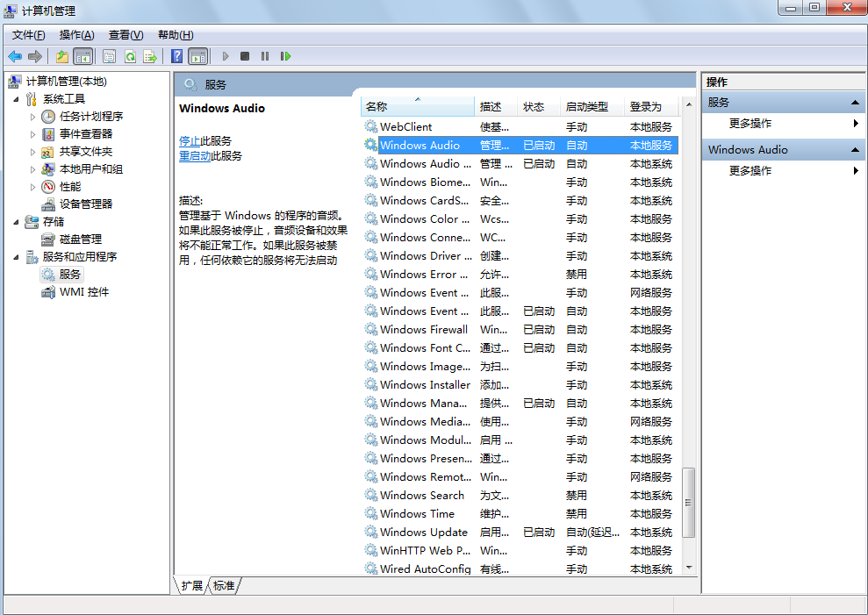Viewport: 868px width, 615px height.
Task: Select the Windows Update service row
Action: pos(424,532)
